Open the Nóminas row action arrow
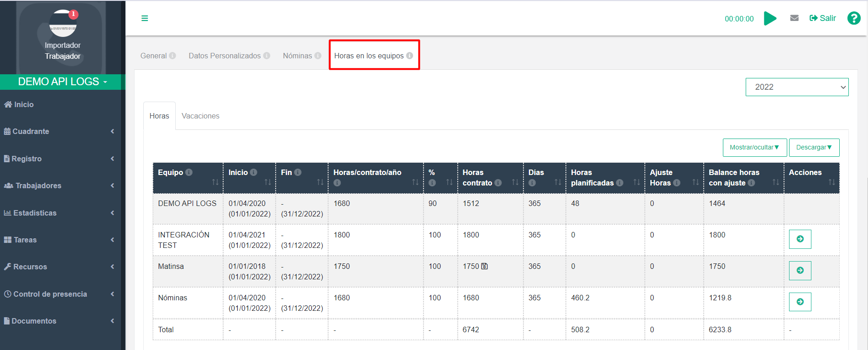868x350 pixels. (x=800, y=302)
